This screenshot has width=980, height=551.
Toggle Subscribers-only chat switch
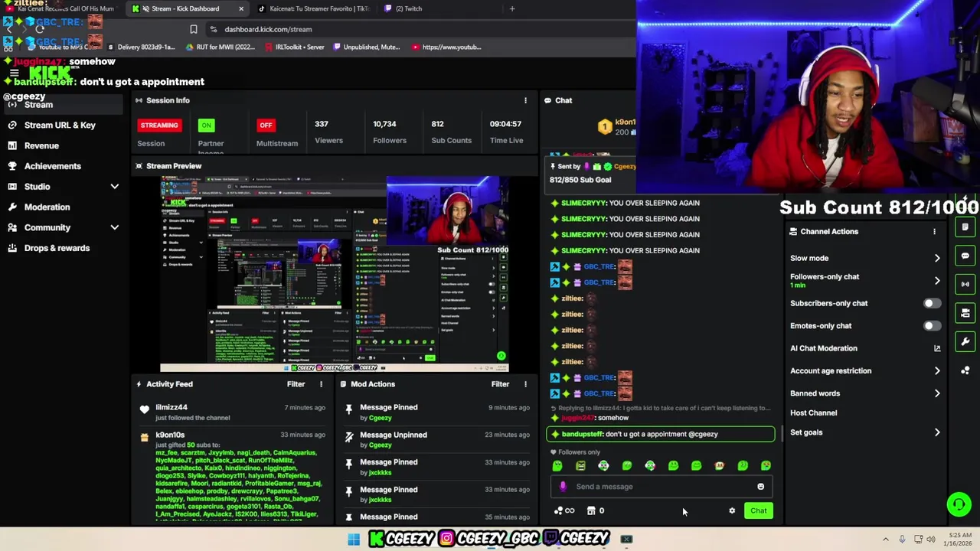(x=932, y=303)
